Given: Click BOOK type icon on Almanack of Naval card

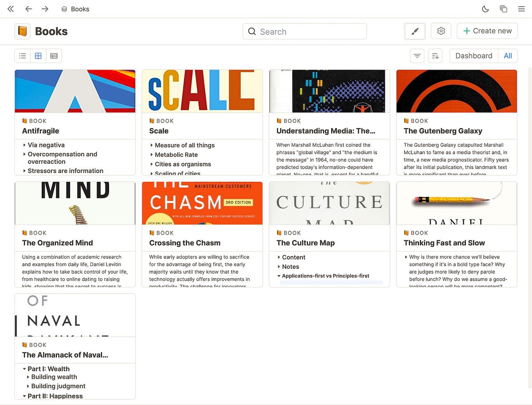Looking at the screenshot, I should click(x=25, y=345).
